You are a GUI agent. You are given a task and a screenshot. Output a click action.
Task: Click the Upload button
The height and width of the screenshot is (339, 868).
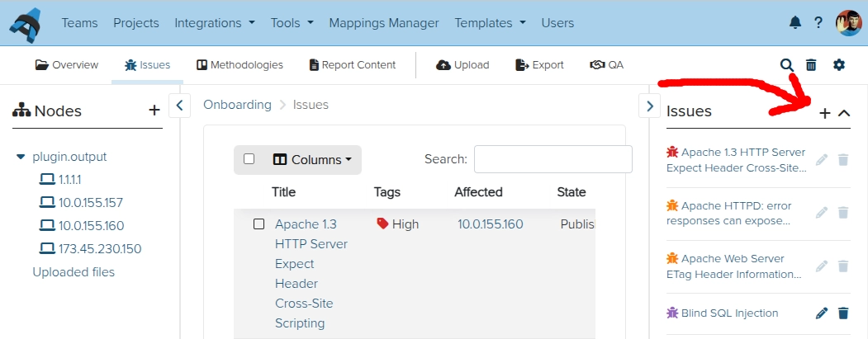click(x=462, y=65)
